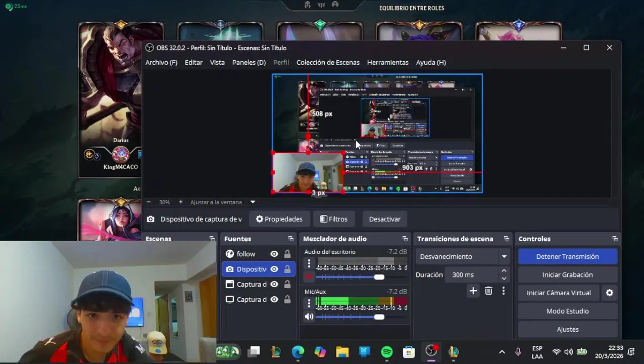Unmute Audio del escritorio channel

[x=309, y=277]
